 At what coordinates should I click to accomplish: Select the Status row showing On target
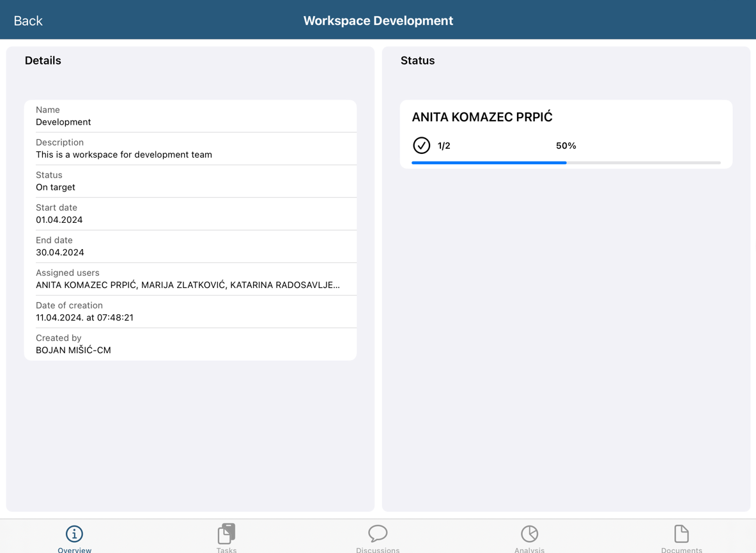point(190,181)
